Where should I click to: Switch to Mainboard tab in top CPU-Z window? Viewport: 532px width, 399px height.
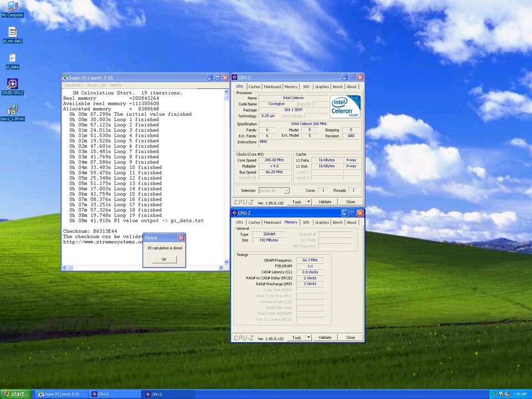click(x=273, y=87)
